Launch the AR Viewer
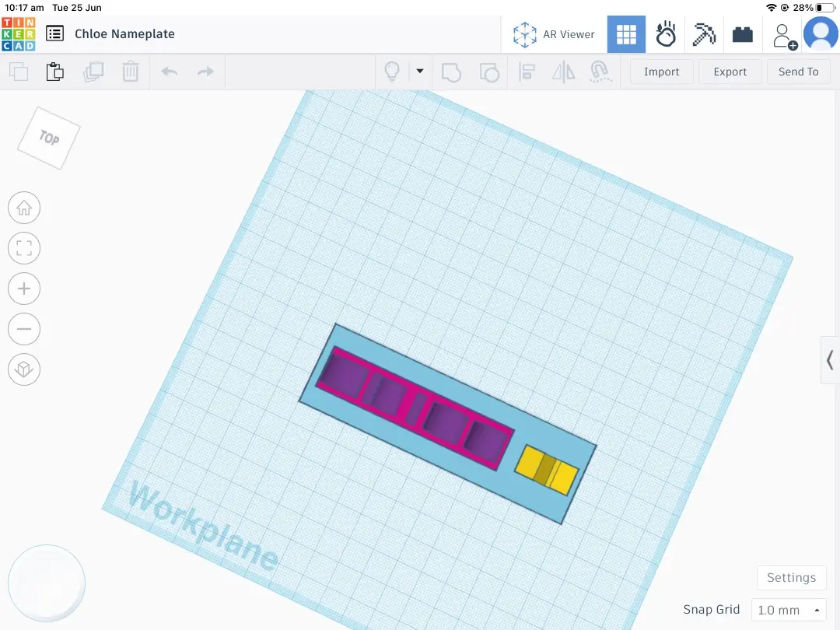840x630 pixels. (554, 34)
